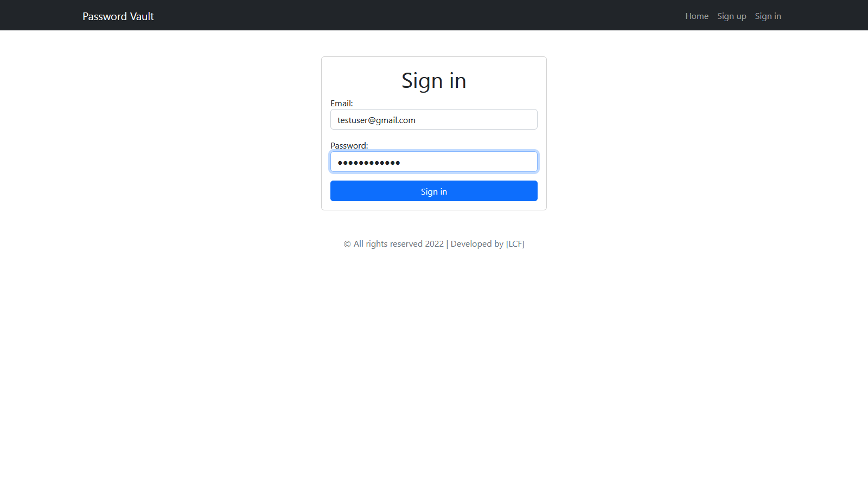This screenshot has width=868, height=488.
Task: Place cursor after the masked password dots
Action: [x=401, y=162]
